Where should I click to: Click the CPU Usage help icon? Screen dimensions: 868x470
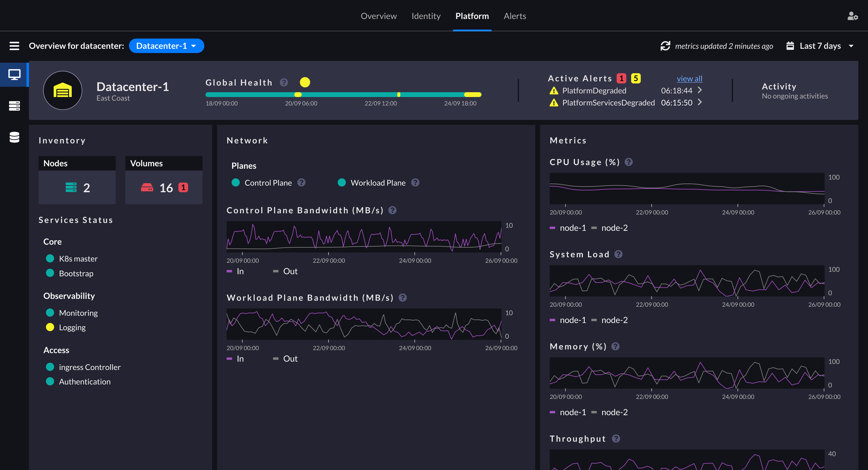coord(629,162)
